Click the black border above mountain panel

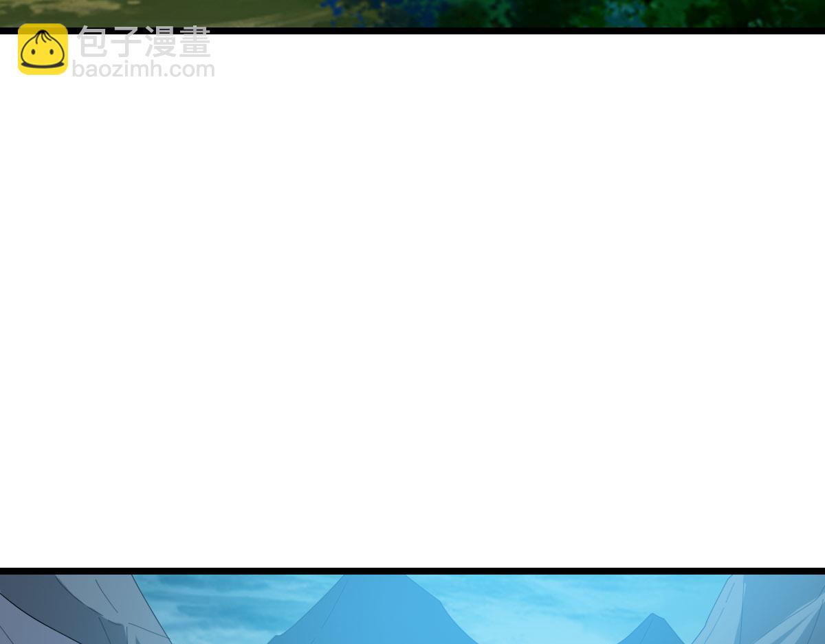pos(412,570)
